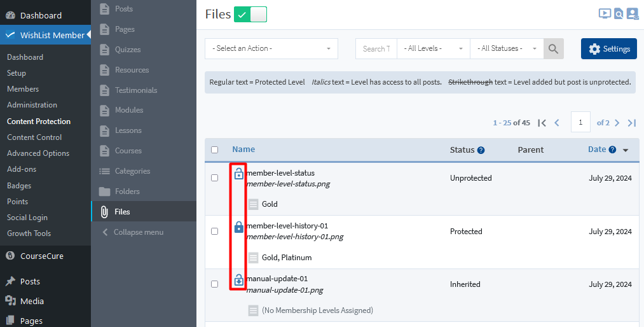Click the Folders folder icon
The image size is (644, 327).
[105, 191]
